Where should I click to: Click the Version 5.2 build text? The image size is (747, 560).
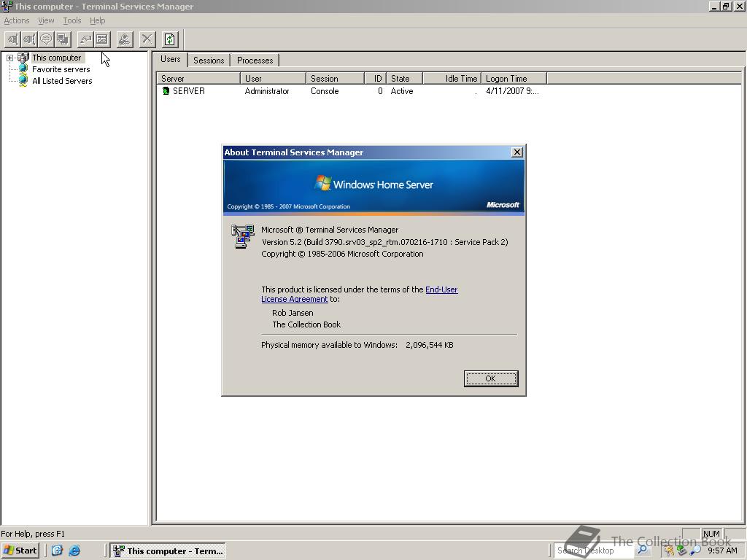385,242
